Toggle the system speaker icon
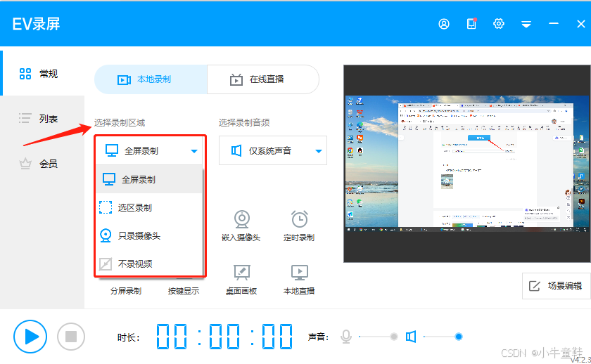Viewport: 591px width, 364px height. [411, 337]
